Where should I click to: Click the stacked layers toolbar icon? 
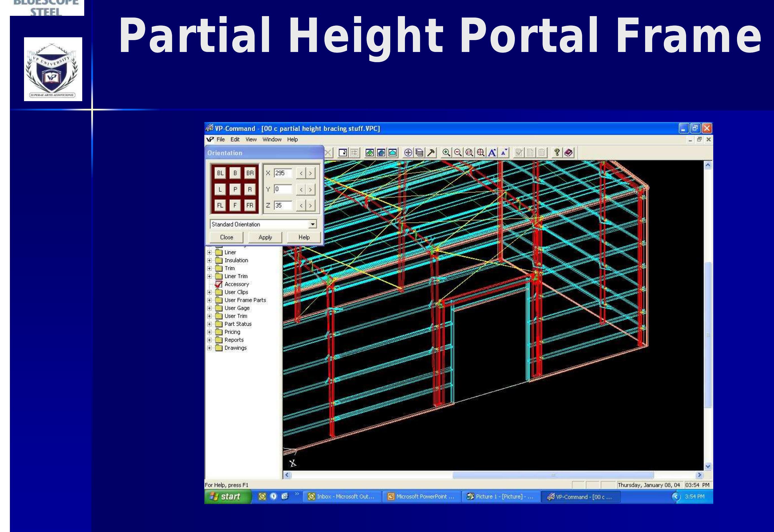(420, 153)
